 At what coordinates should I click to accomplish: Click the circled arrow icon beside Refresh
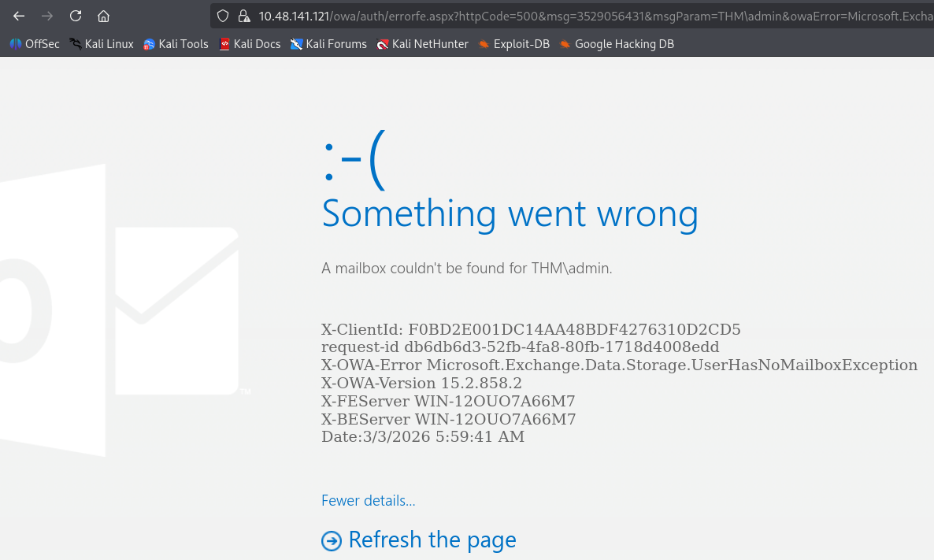(x=332, y=541)
